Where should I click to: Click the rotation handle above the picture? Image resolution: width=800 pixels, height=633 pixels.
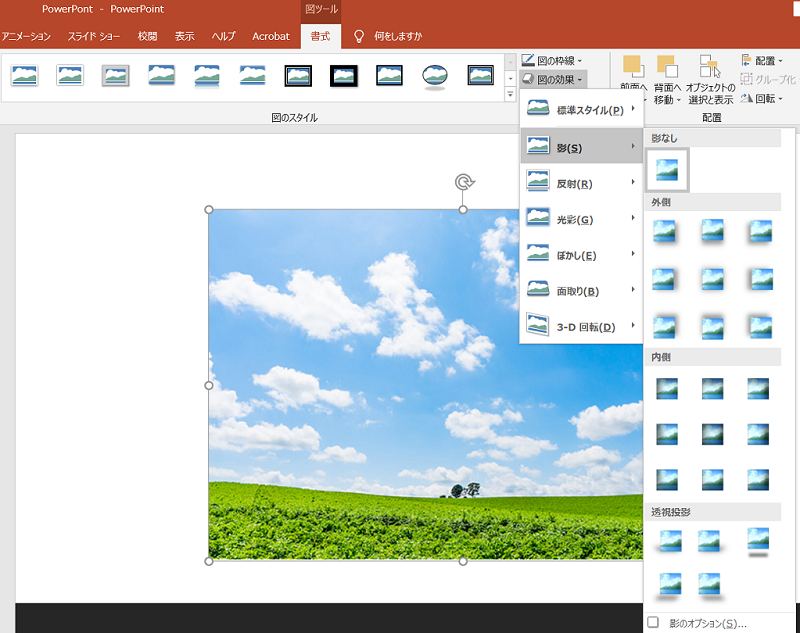pyautogui.click(x=463, y=182)
